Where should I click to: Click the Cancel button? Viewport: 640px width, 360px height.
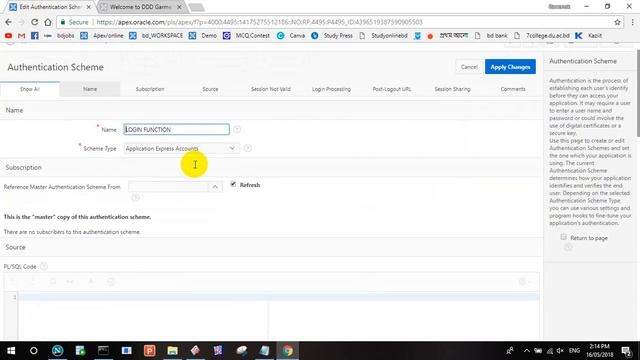point(469,67)
